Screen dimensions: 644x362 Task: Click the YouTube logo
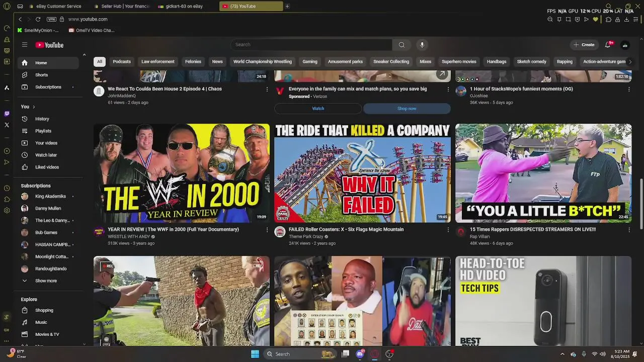tap(49, 45)
